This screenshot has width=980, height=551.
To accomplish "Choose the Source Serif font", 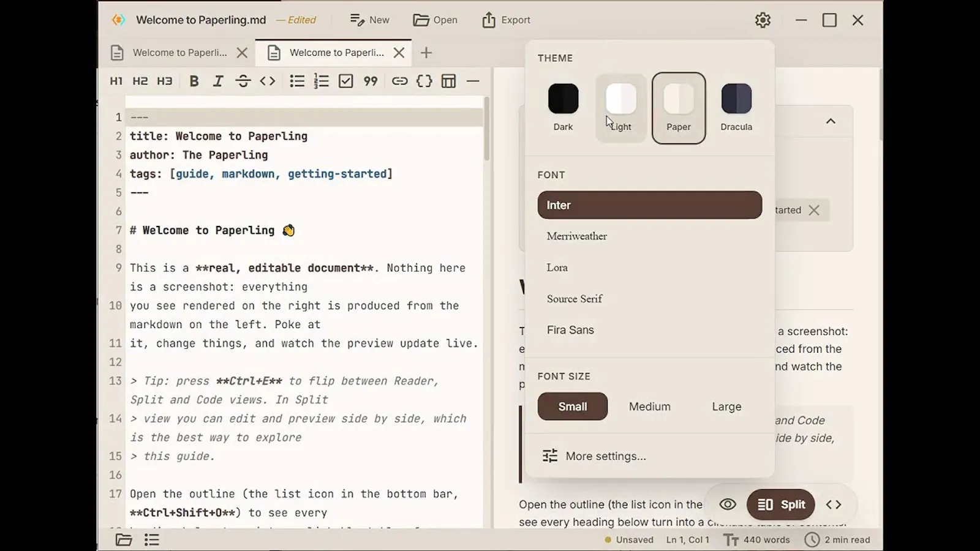I will [650, 299].
